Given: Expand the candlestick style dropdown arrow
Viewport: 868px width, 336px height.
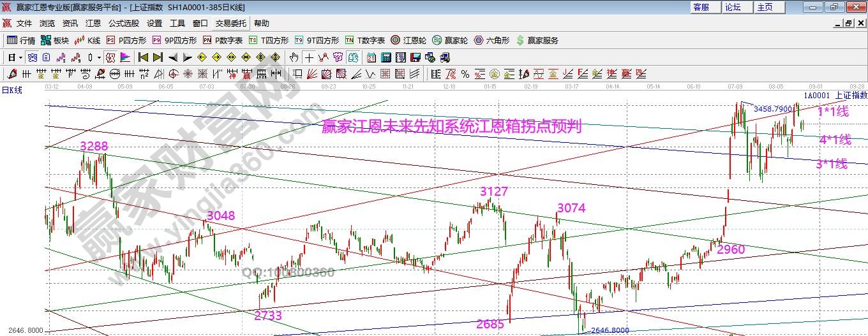Looking at the screenshot, I should click(99, 57).
